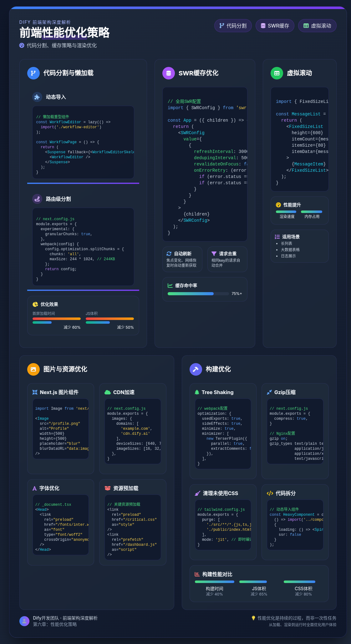Click the 代码分割 pill button in header
The image size is (351, 644).
tap(233, 26)
